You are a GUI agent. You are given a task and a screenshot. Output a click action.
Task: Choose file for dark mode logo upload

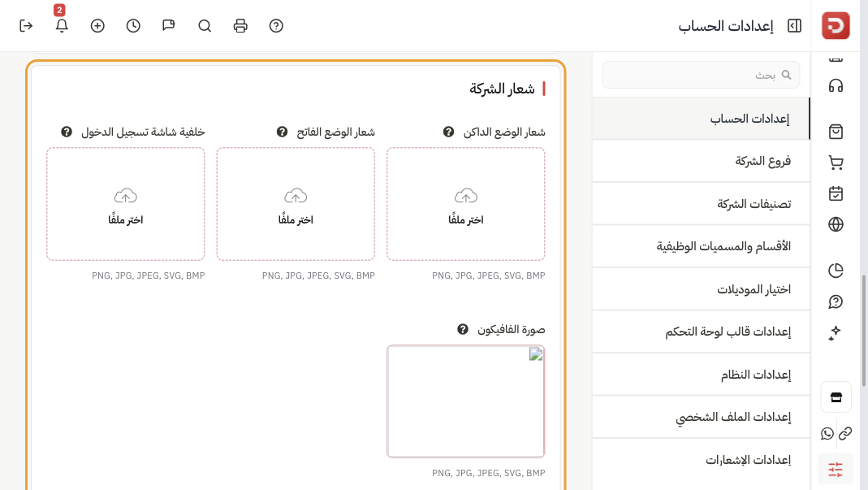tap(465, 204)
